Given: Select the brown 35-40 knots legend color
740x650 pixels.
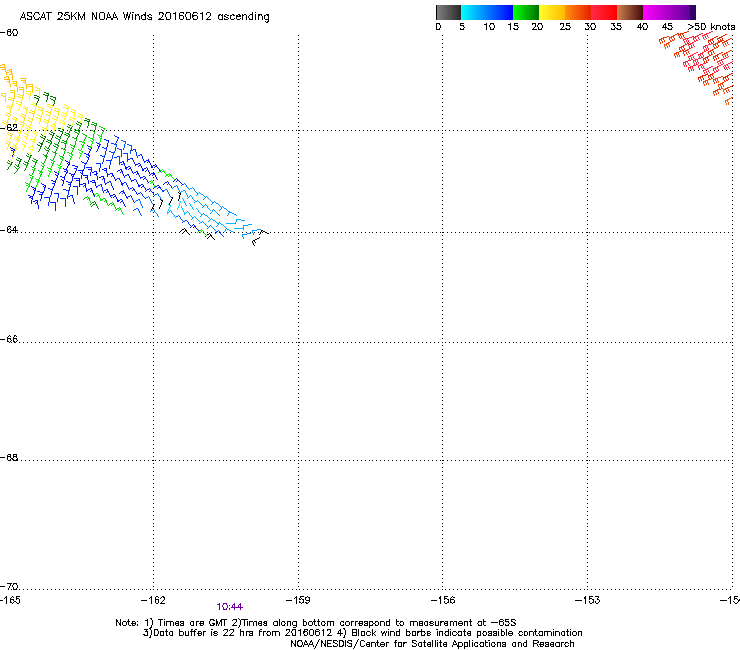Looking at the screenshot, I should tap(630, 12).
